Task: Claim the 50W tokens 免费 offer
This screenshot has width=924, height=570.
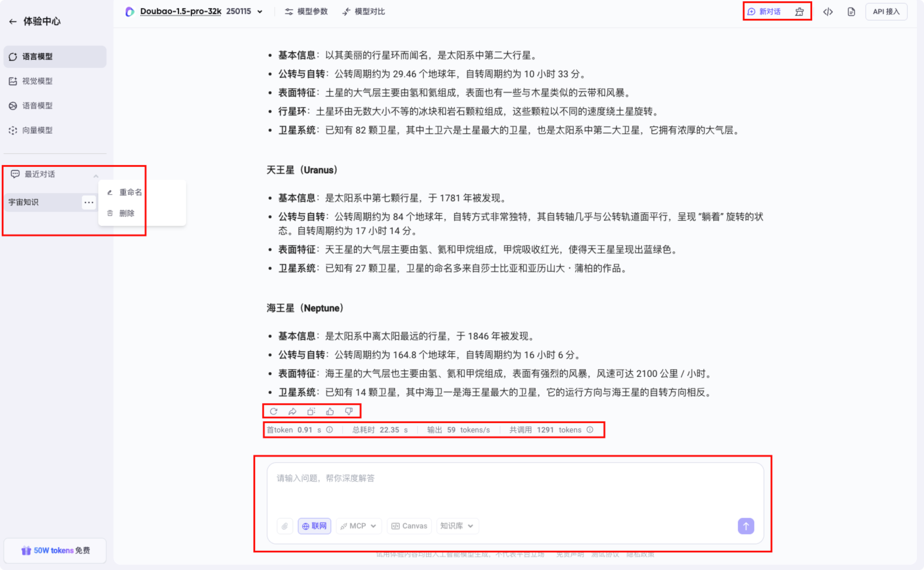Action: [x=55, y=551]
